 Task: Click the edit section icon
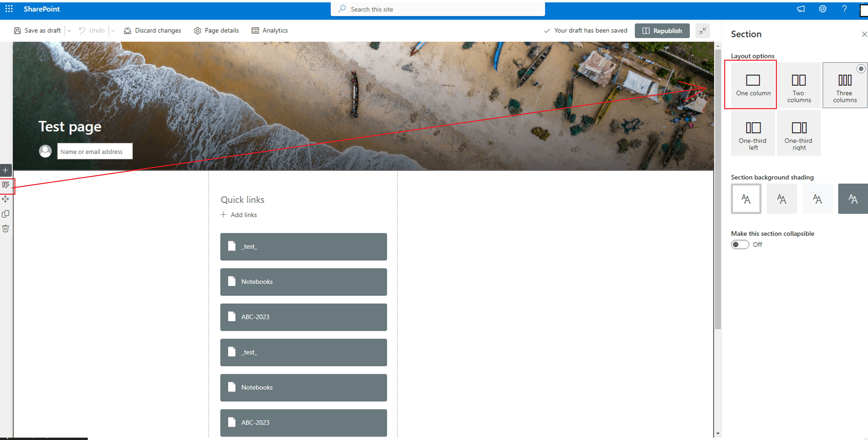(6, 185)
